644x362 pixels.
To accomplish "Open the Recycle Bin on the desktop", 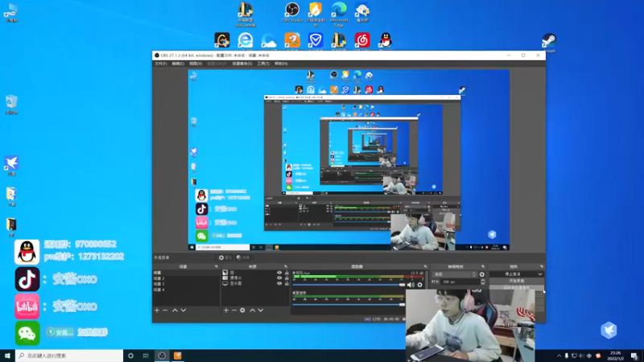I will click(11, 105).
